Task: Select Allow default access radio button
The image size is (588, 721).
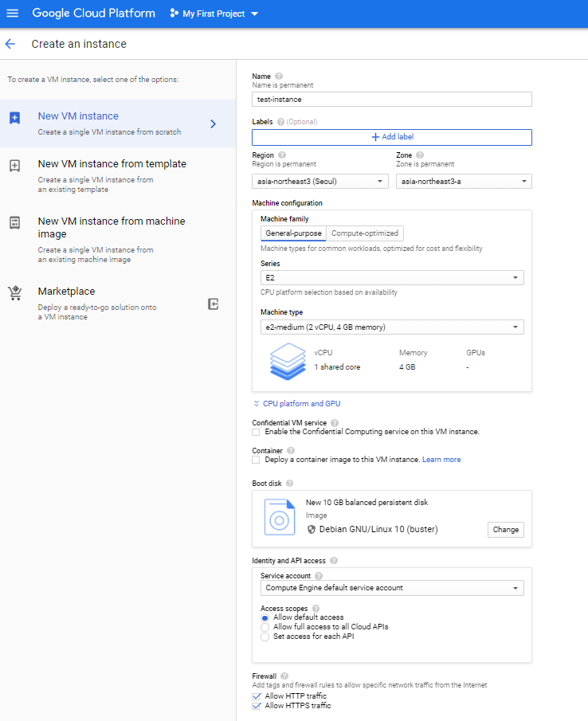Action: [265, 617]
